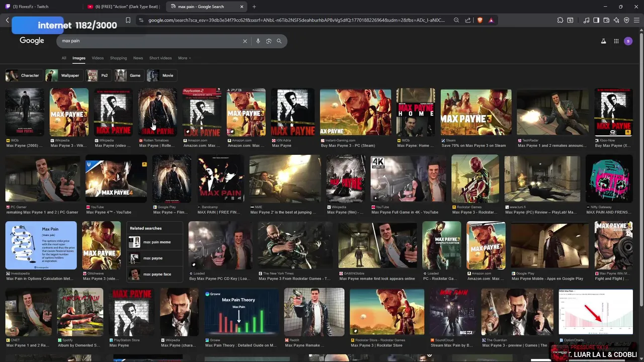644x362 pixels.
Task: Select the Videos search tab
Action: click(98, 58)
